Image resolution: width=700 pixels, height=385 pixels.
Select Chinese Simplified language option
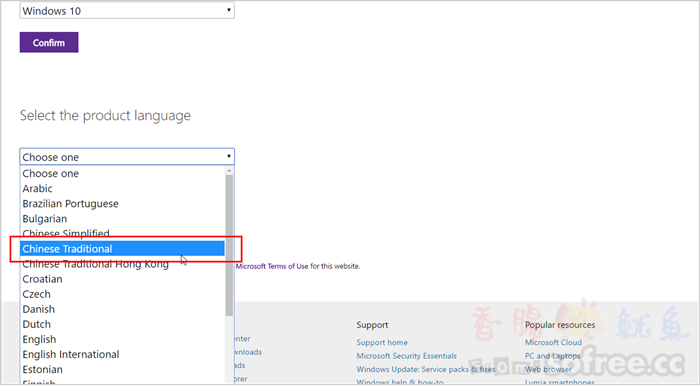tap(123, 234)
